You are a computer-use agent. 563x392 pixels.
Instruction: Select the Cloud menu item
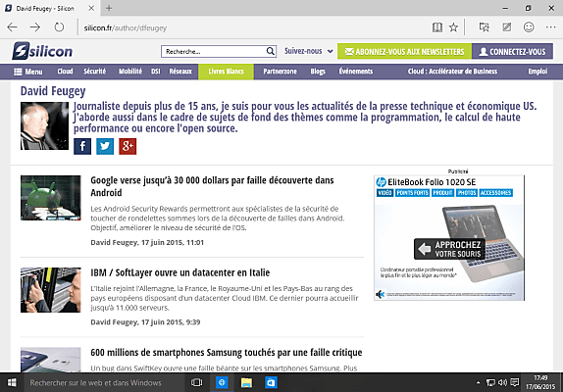[x=65, y=72]
